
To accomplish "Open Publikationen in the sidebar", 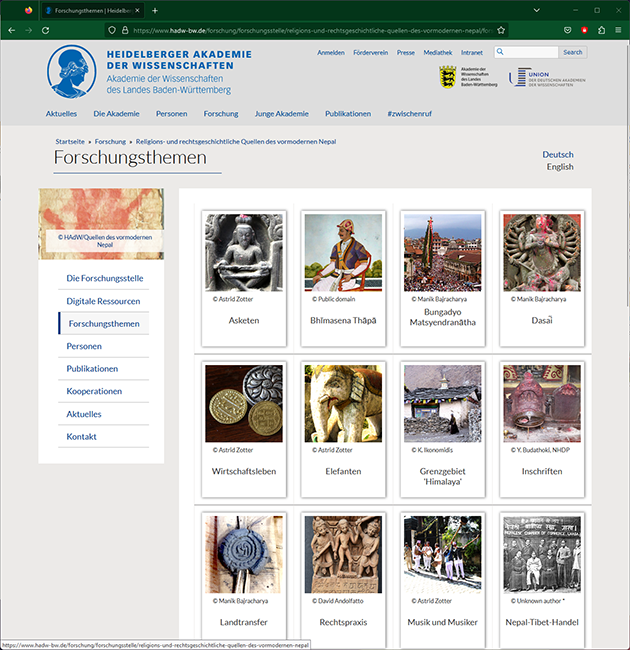I will tap(92, 369).
